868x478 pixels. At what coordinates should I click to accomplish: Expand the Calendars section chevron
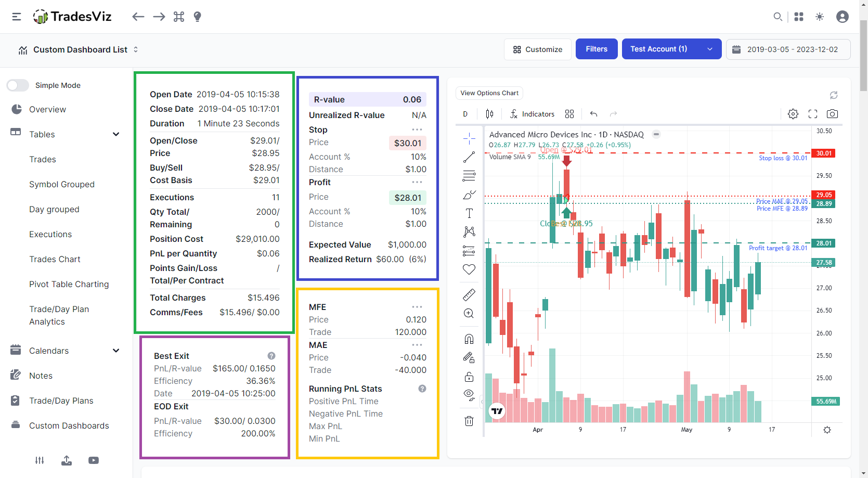tap(116, 351)
